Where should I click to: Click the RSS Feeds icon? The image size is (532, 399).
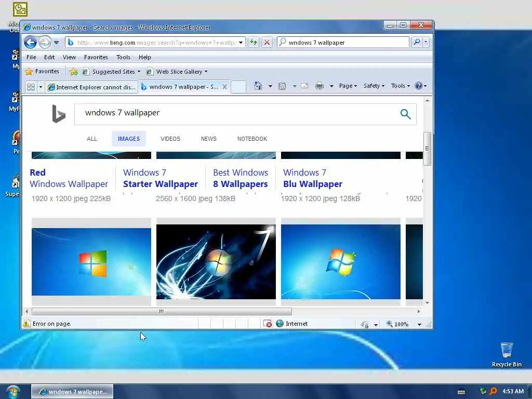pos(282,86)
